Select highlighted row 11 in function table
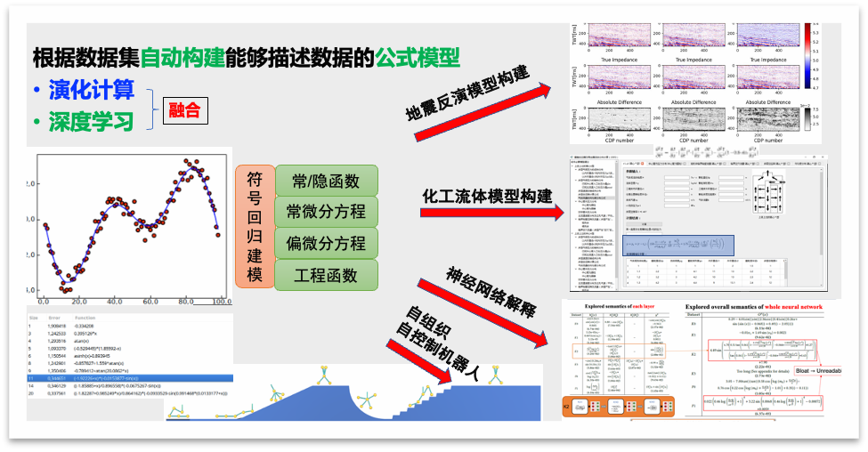The image size is (868, 452). tap(130, 377)
